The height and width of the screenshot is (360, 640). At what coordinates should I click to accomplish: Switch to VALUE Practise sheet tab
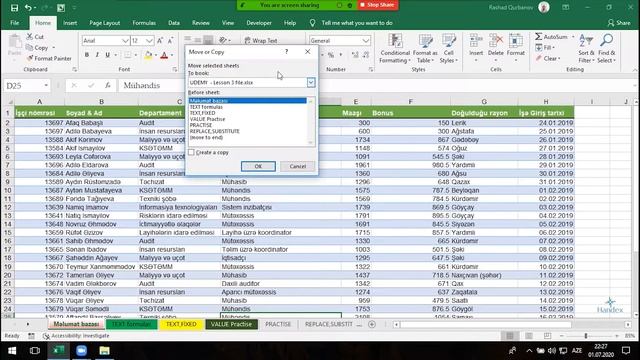231,324
